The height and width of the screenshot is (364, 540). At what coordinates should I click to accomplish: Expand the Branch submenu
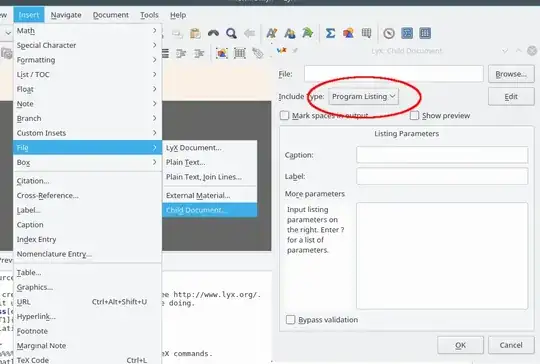[87, 118]
